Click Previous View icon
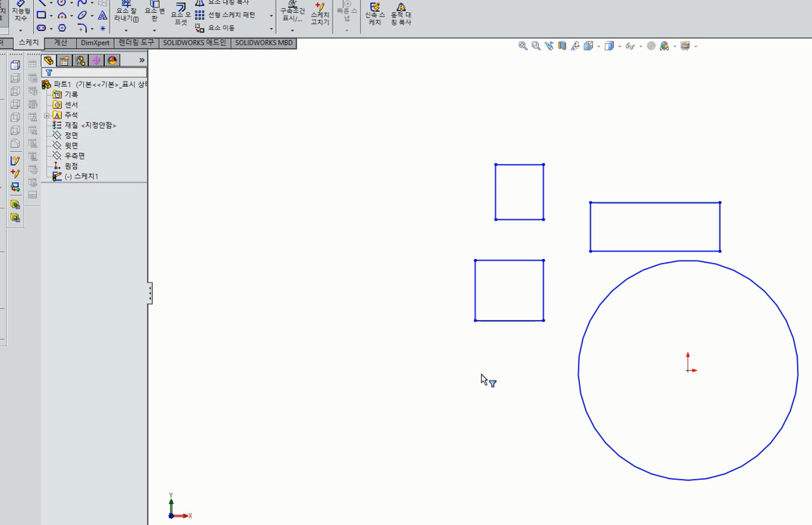Viewport: 812px width, 525px height. [549, 46]
